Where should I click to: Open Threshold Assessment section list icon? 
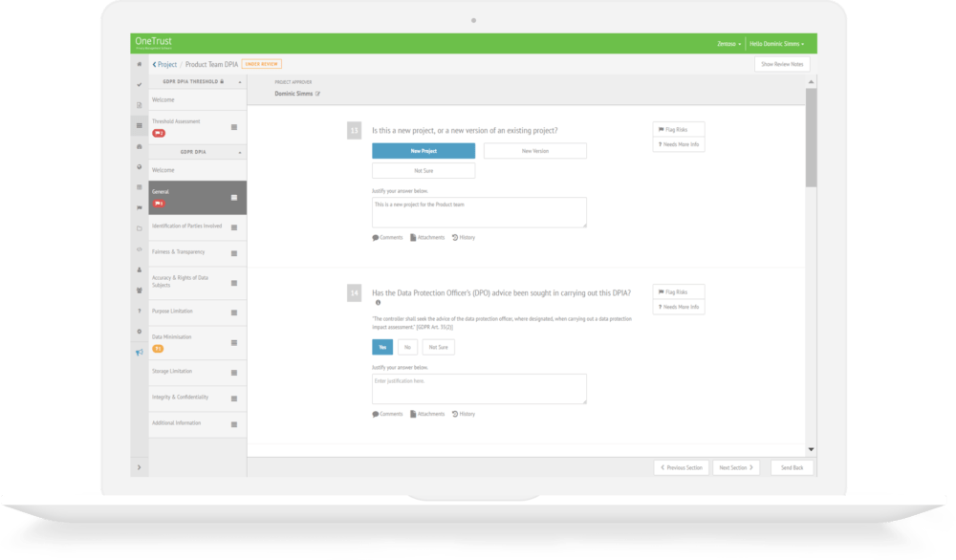click(234, 127)
